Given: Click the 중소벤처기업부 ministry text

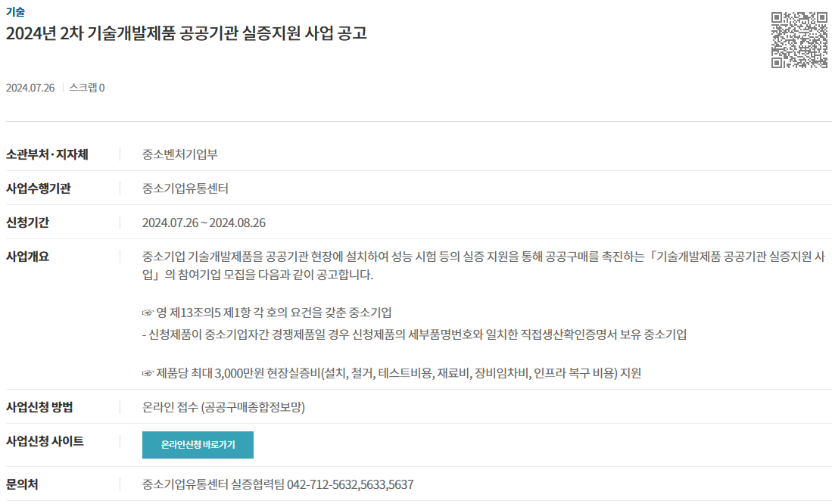Looking at the screenshot, I should tap(180, 154).
